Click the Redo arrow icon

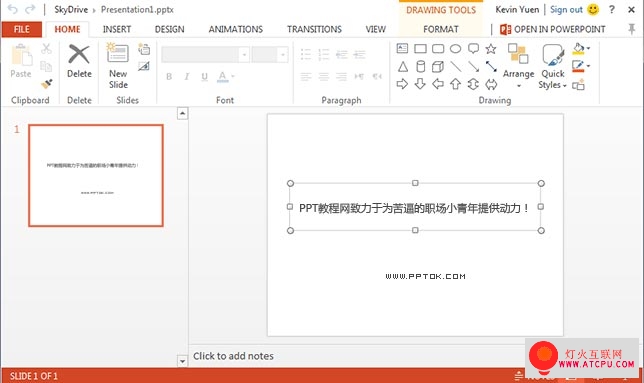(30, 9)
